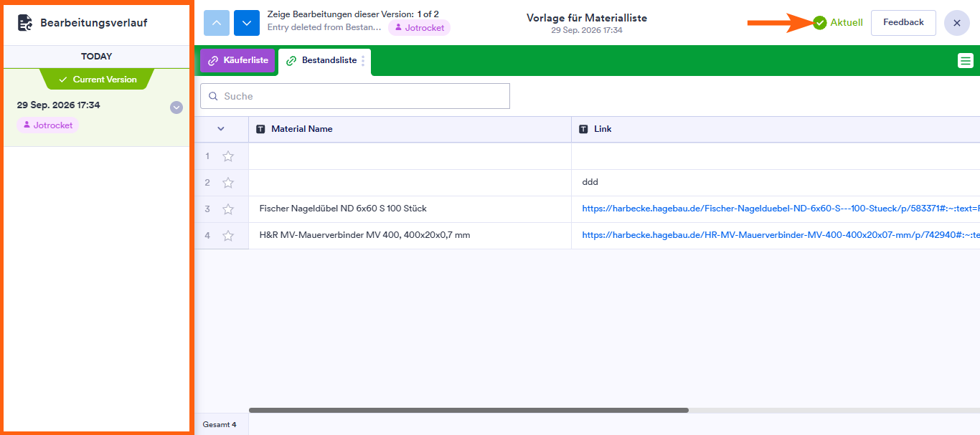Star the H&R MV-Mauerverbinder row
Viewport: 980px width, 435px height.
(228, 236)
